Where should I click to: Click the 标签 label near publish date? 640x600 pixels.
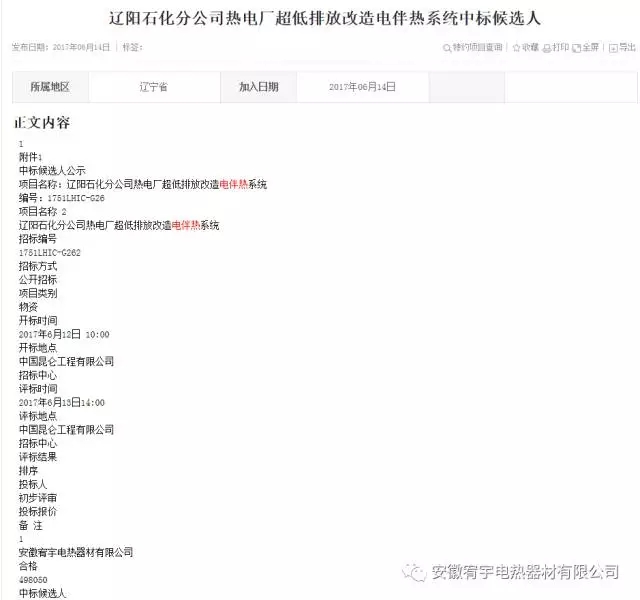(132, 47)
